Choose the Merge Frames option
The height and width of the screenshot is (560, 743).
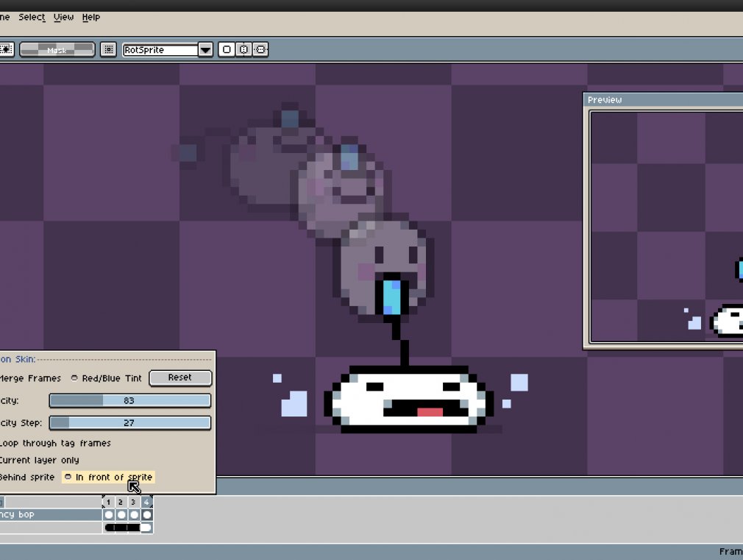pyautogui.click(x=30, y=378)
